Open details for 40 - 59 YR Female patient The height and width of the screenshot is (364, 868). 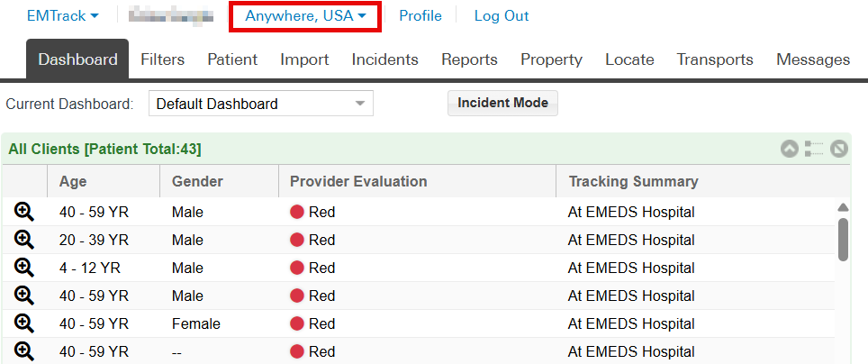click(x=24, y=323)
